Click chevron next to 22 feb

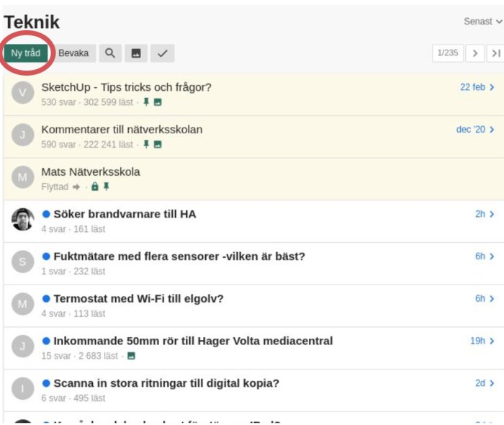click(492, 87)
